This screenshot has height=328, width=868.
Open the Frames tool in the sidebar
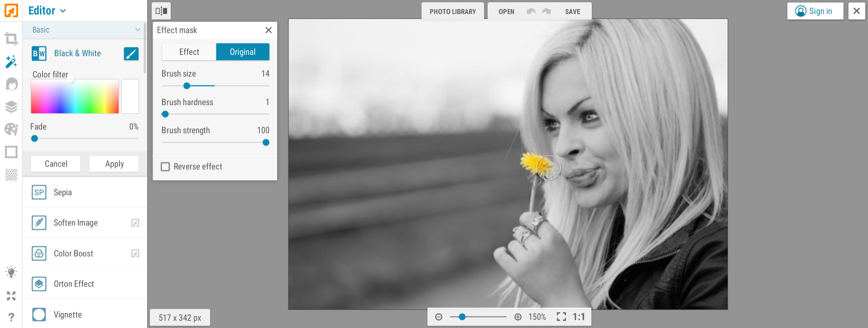pyautogui.click(x=11, y=152)
